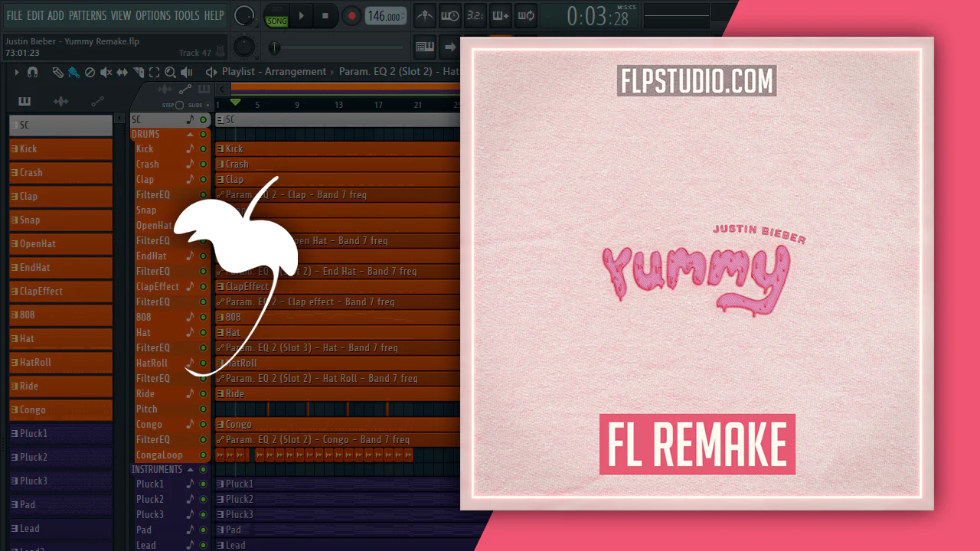The image size is (980, 551).
Task: Mute the Pluck1 track via green LED
Action: pos(203,484)
